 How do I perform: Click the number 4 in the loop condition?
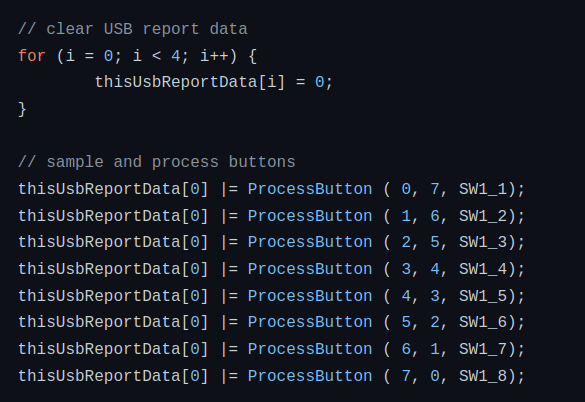175,56
